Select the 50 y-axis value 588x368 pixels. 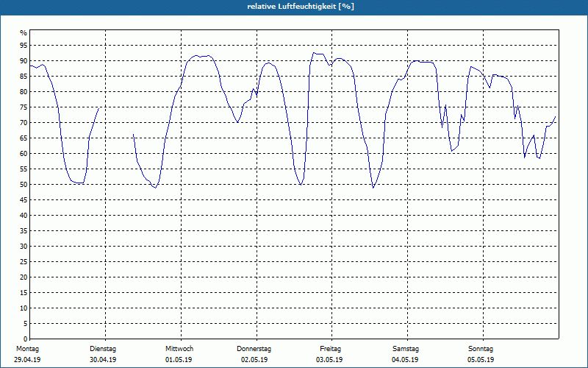pos(24,185)
